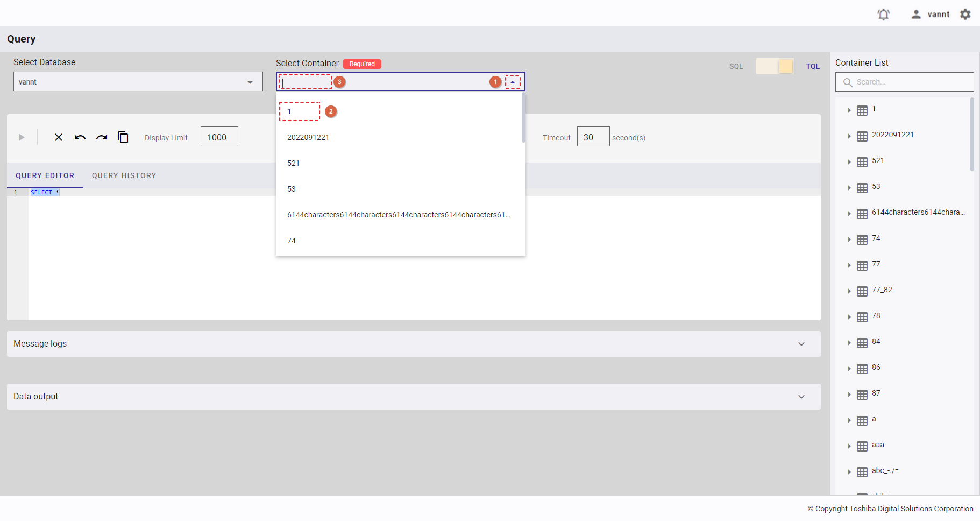Viewport: 980px width, 521px height.
Task: Expand tree node for container 77
Action: click(x=849, y=265)
